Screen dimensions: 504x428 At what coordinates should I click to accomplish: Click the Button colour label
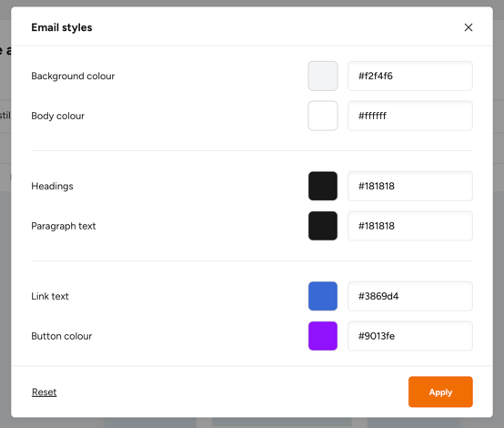(x=62, y=336)
